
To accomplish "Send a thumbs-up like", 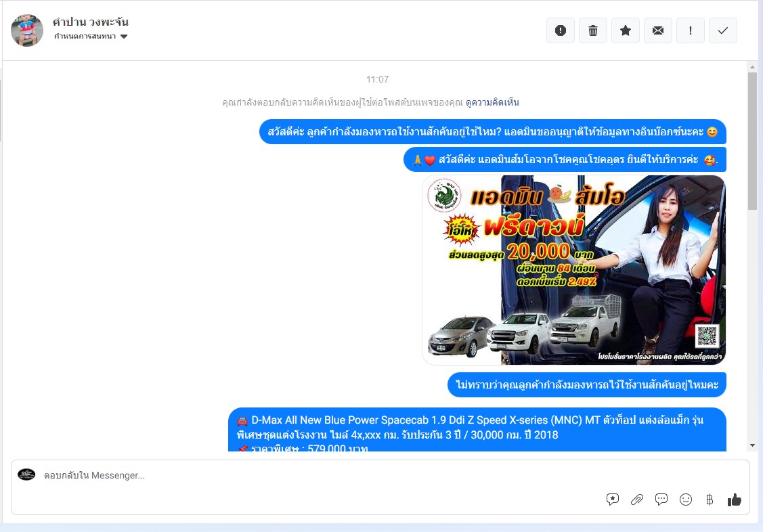I will [735, 500].
